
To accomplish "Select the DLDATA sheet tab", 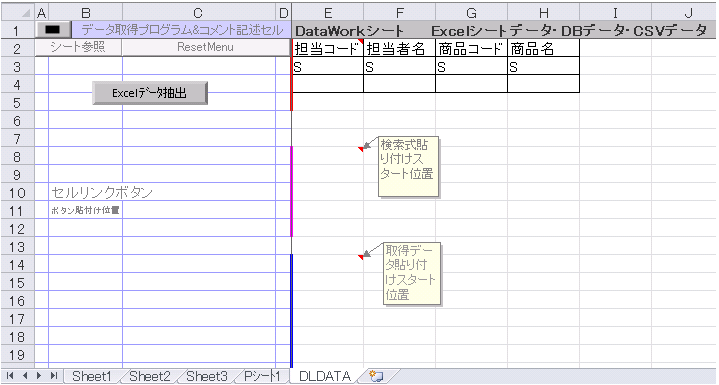I will (x=325, y=376).
